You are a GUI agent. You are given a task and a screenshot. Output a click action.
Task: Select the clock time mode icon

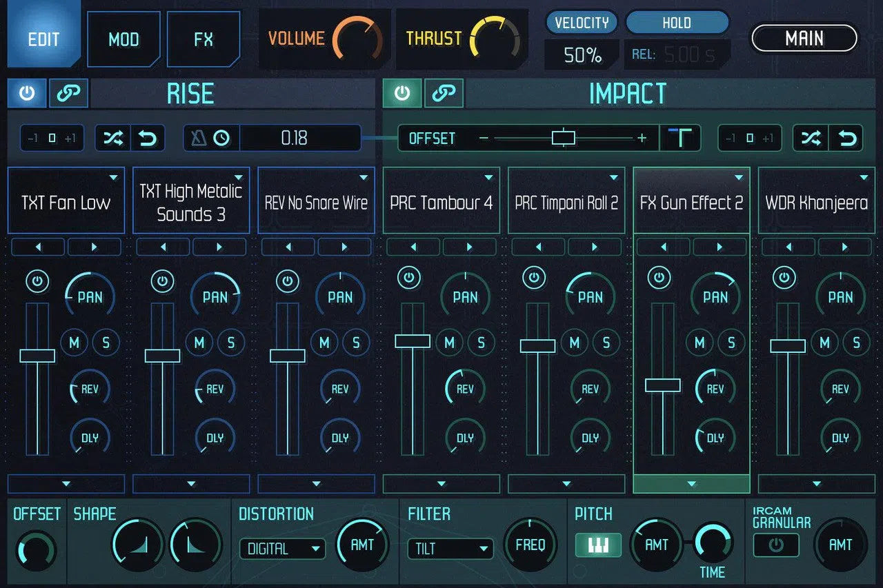coord(221,139)
